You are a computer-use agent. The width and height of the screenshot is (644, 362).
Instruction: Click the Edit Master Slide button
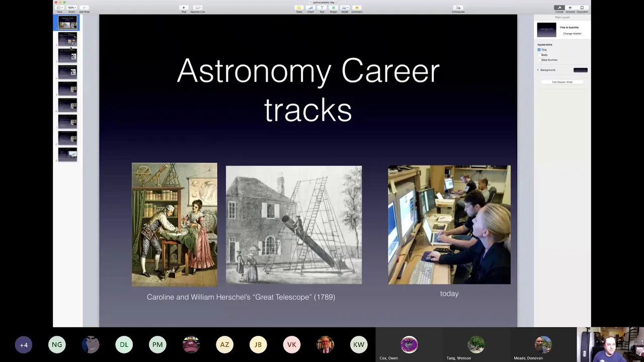tap(562, 82)
